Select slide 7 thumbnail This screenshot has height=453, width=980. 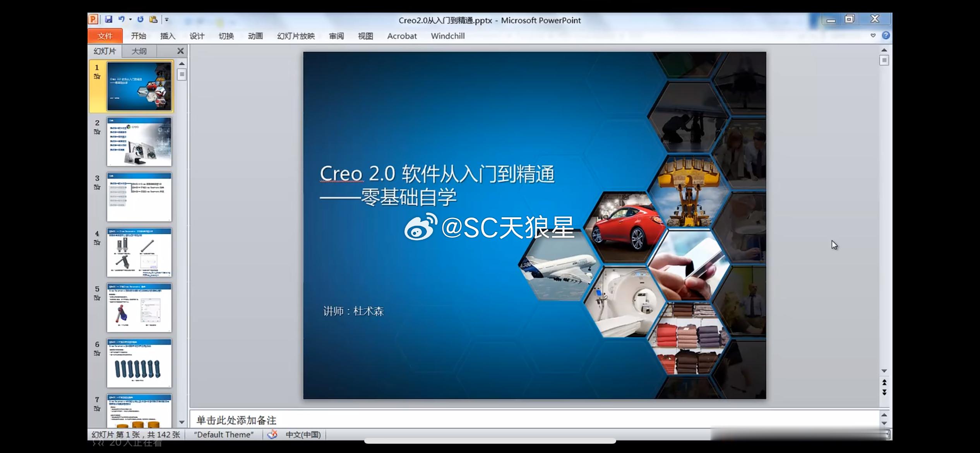(139, 411)
